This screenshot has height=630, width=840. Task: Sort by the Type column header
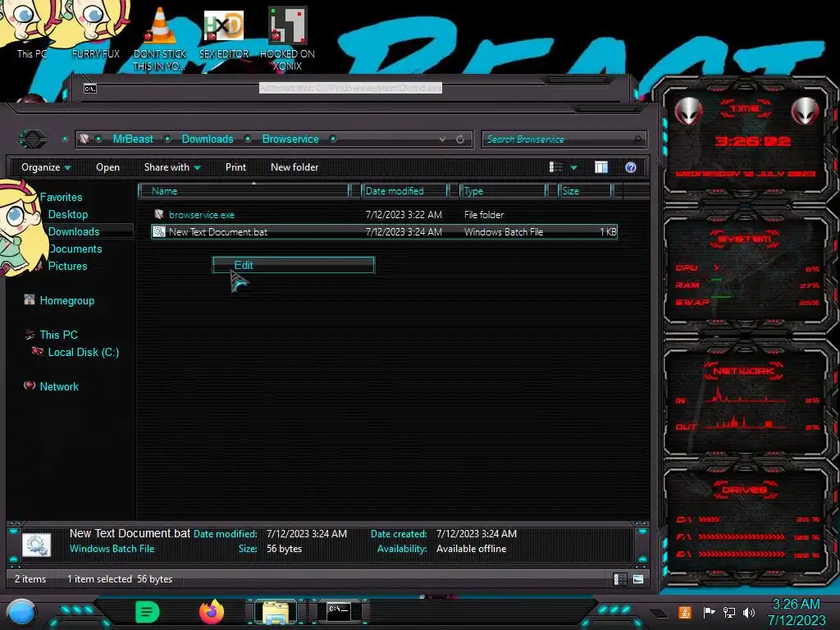(503, 190)
